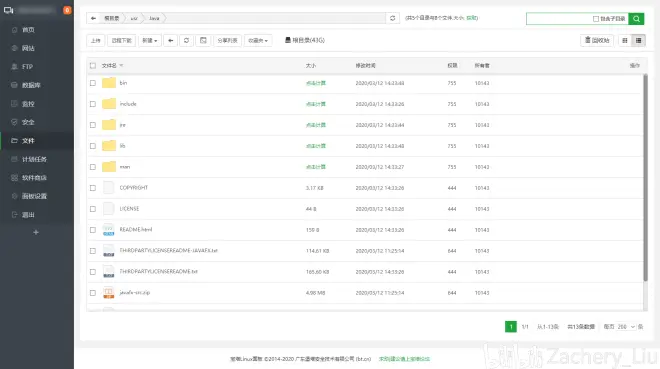Open the 数据库 database section
Viewport: 660px width, 369px height.
[x=31, y=85]
